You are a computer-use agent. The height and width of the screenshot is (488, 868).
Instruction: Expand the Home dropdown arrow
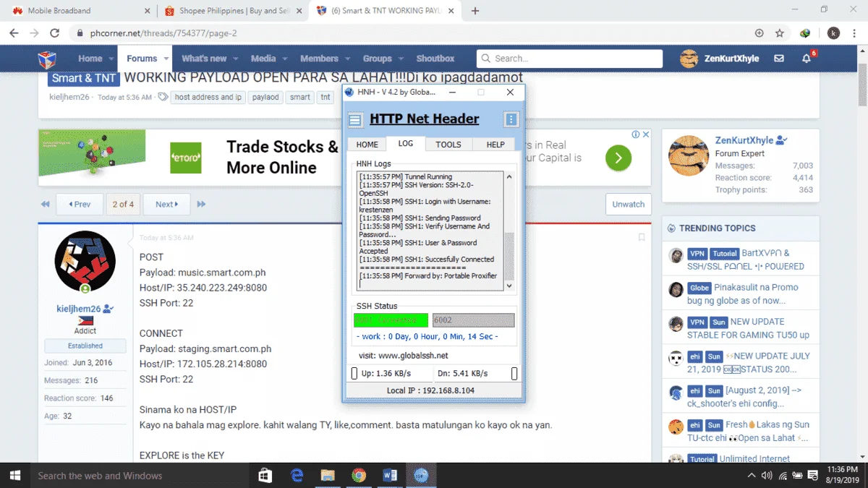(111, 59)
